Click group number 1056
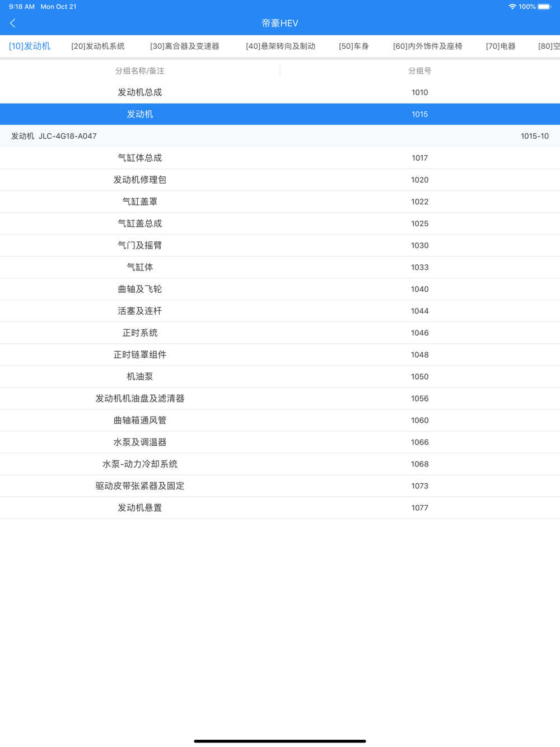Viewport: 560px width, 747px height. click(419, 398)
